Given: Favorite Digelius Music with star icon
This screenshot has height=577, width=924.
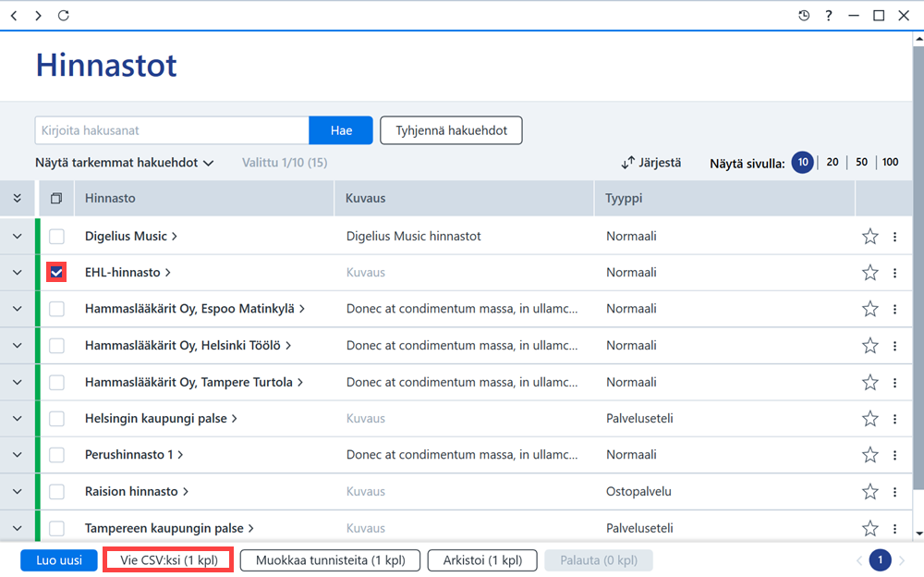Looking at the screenshot, I should pyautogui.click(x=870, y=237).
